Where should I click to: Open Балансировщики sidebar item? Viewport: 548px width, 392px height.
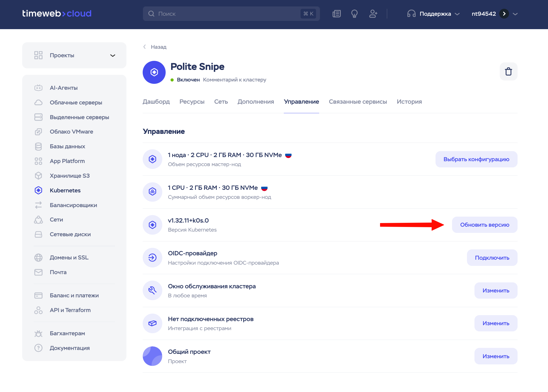73,205
